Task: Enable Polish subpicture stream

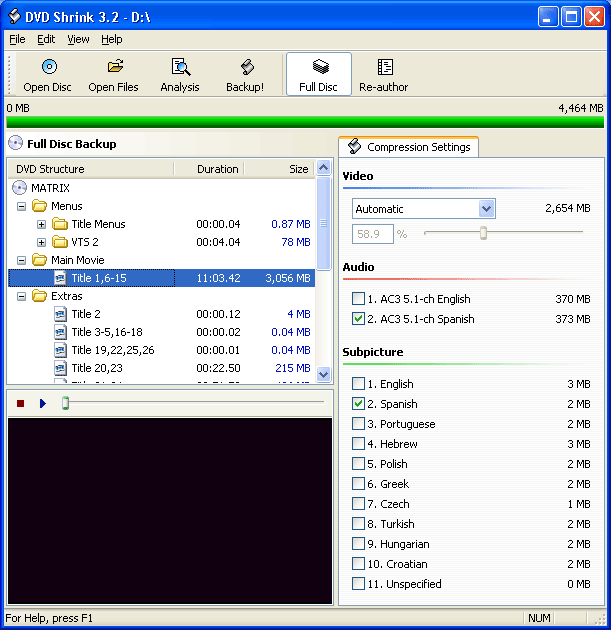Action: click(x=358, y=464)
